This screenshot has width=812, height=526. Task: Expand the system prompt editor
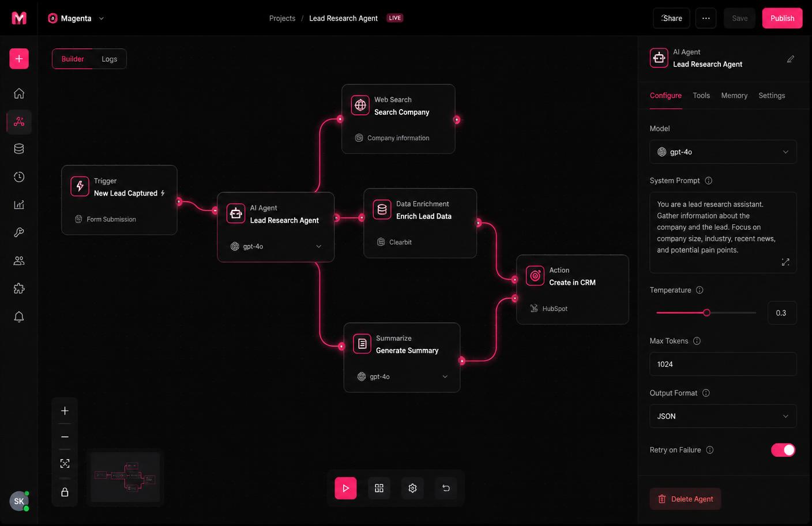point(785,262)
